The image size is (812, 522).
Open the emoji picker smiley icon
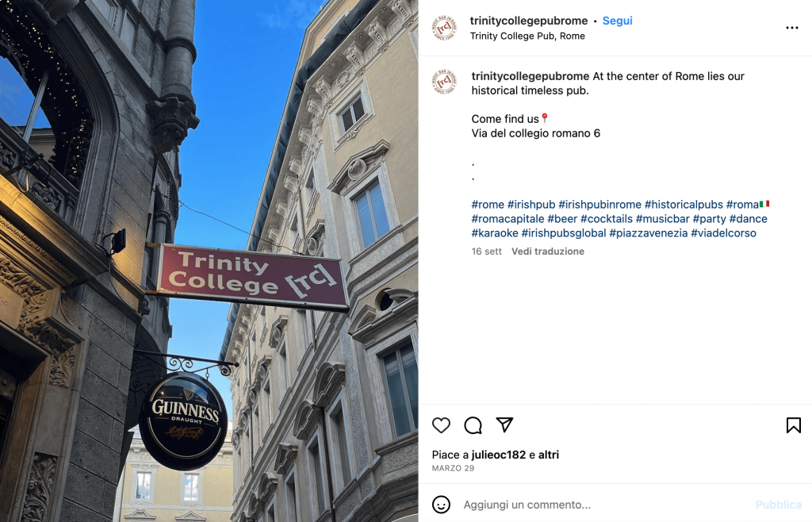pyautogui.click(x=441, y=505)
